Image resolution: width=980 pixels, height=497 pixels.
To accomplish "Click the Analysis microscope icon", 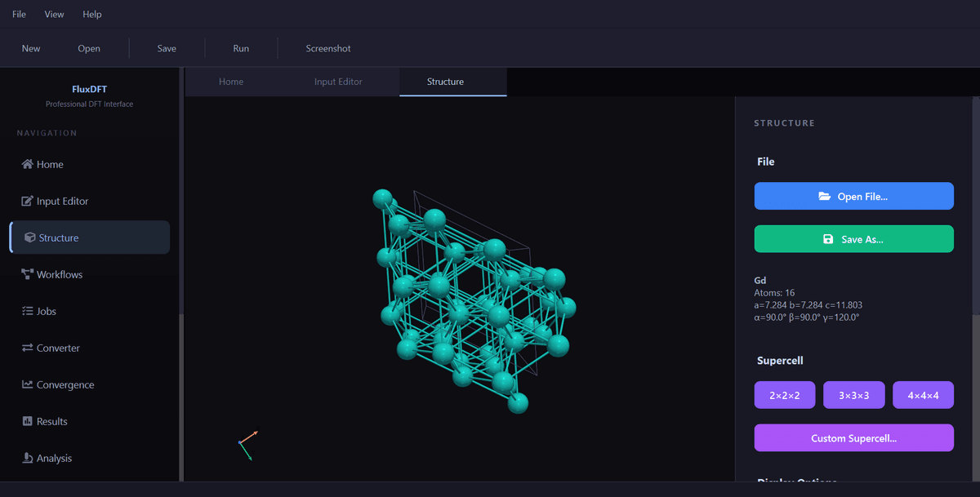I will point(27,458).
